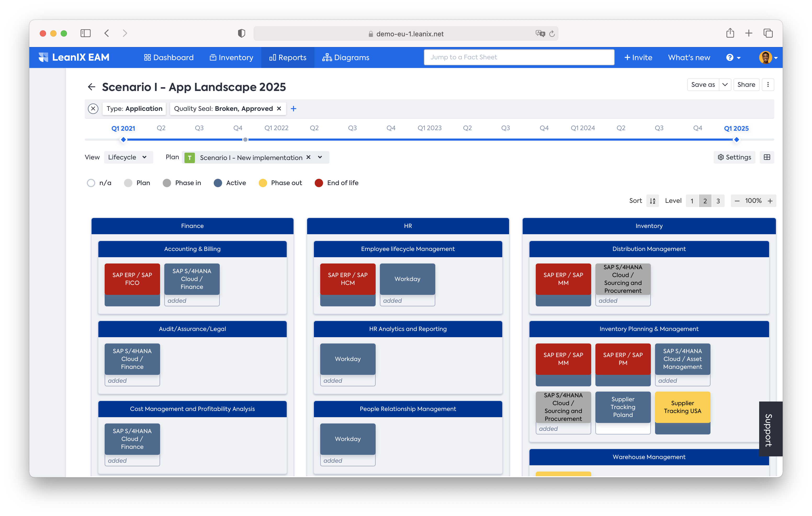
Task: Open report Settings
Action: click(x=734, y=157)
